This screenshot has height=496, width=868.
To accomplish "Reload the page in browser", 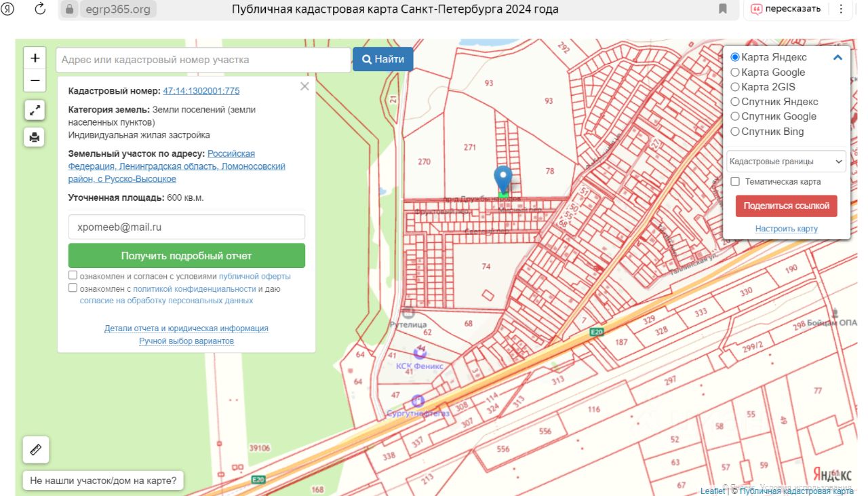I will coord(40,9).
